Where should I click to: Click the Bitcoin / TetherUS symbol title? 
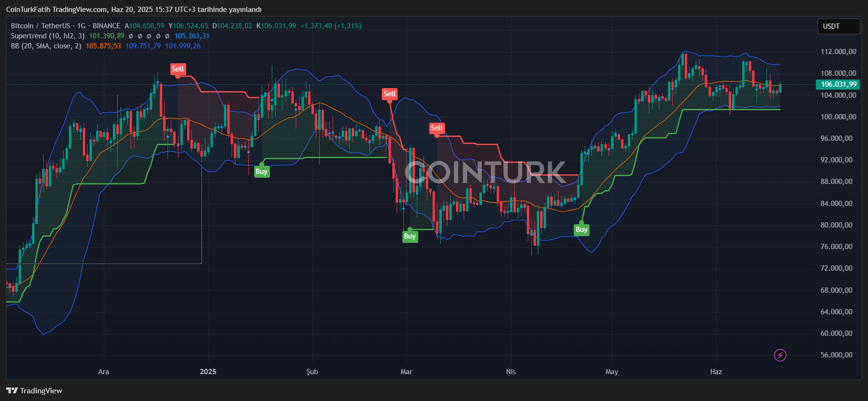[x=41, y=26]
